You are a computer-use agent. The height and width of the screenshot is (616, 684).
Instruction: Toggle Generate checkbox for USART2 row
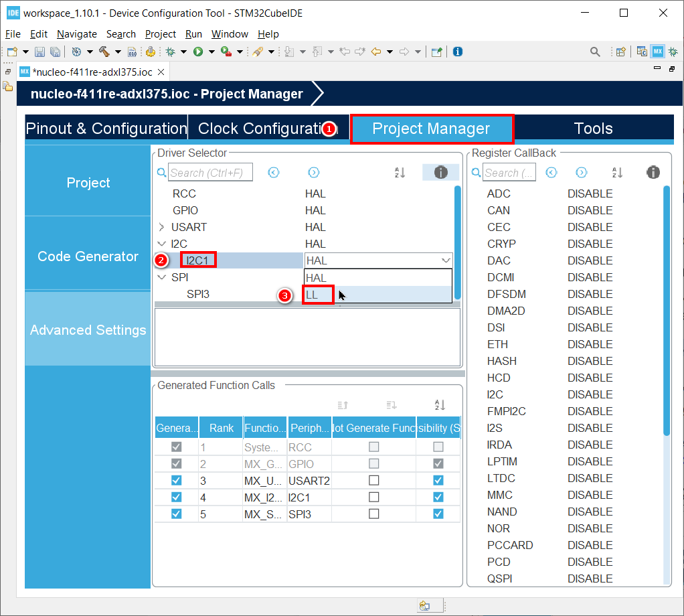[x=176, y=480]
